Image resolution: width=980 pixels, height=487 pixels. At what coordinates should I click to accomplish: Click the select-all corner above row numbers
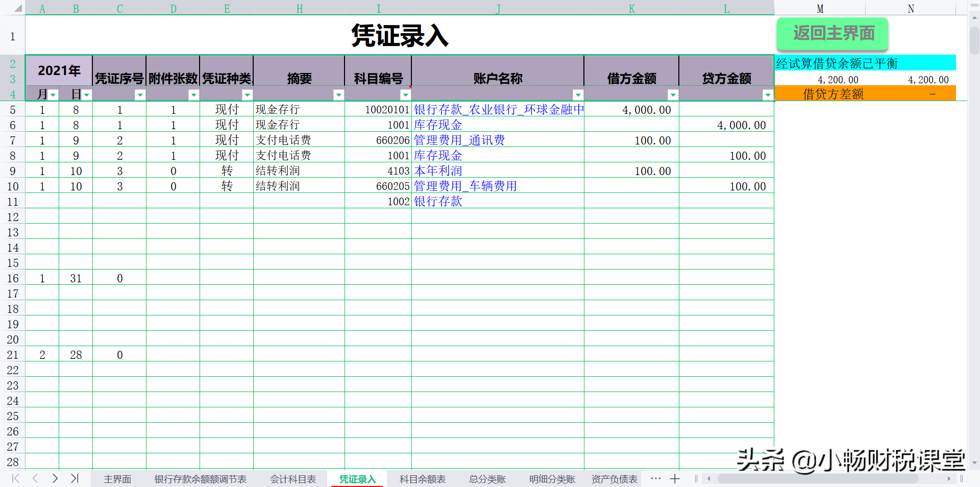click(17, 8)
